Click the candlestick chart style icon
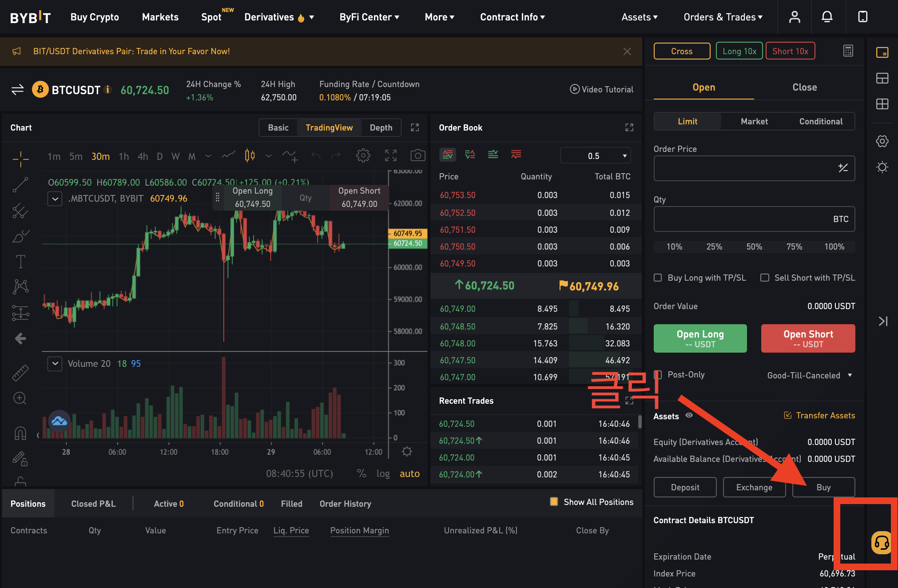 click(250, 155)
